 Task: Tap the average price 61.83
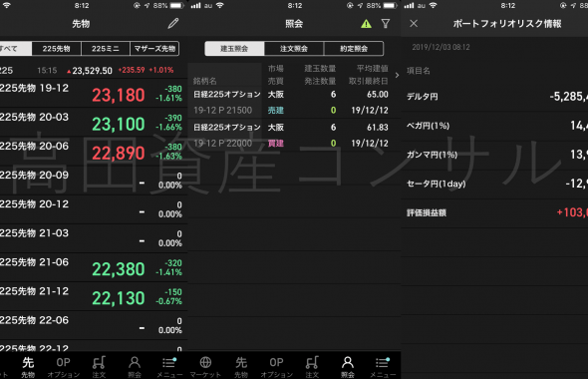(378, 128)
